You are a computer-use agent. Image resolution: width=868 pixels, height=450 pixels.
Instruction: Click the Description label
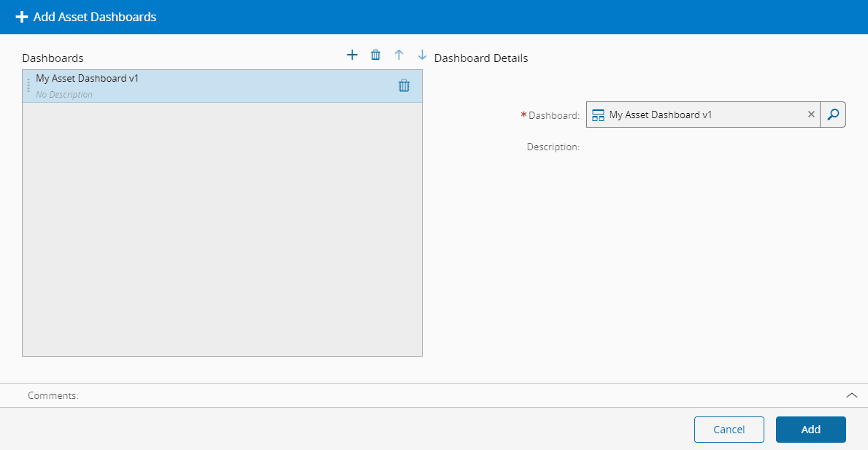pyautogui.click(x=553, y=147)
